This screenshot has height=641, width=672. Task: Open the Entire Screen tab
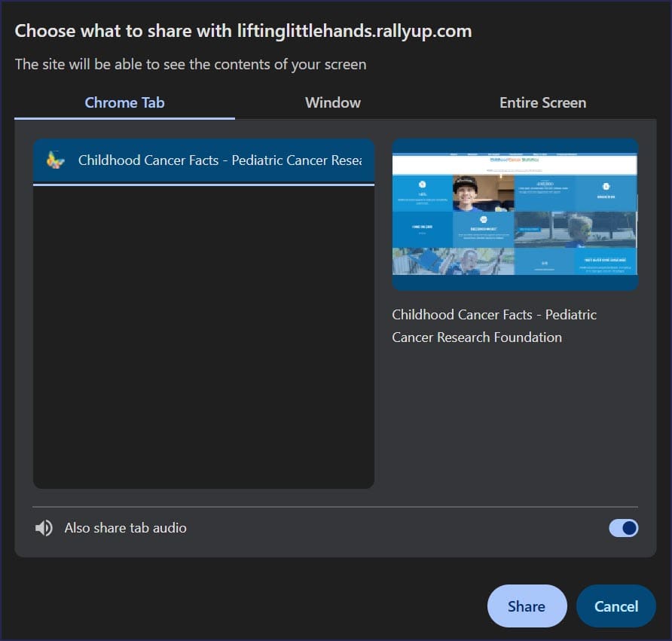542,103
